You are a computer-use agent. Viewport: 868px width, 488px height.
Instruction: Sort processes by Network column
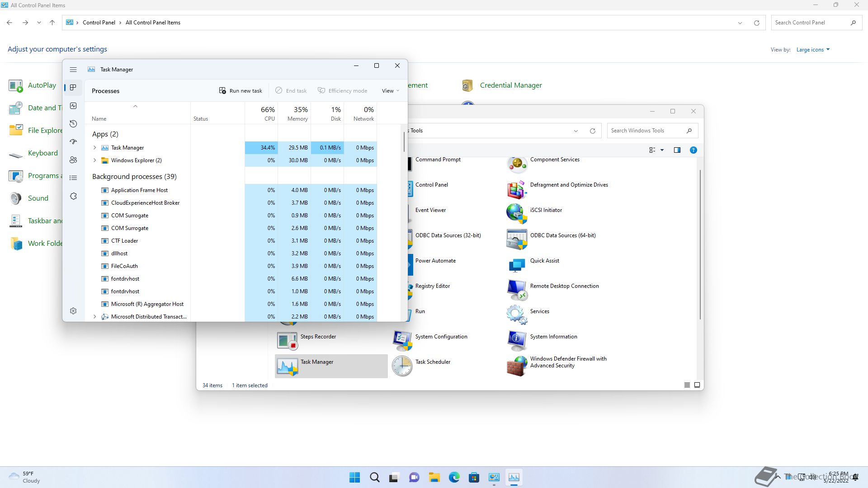(360, 113)
